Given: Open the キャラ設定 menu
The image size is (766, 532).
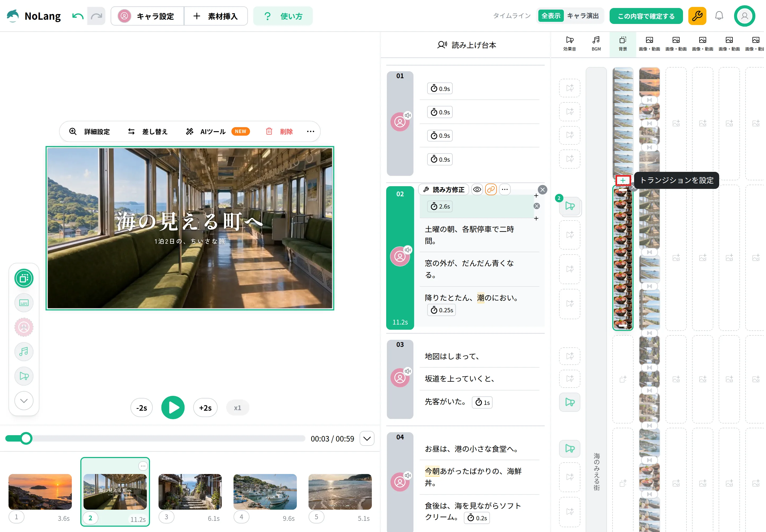Looking at the screenshot, I should point(147,16).
